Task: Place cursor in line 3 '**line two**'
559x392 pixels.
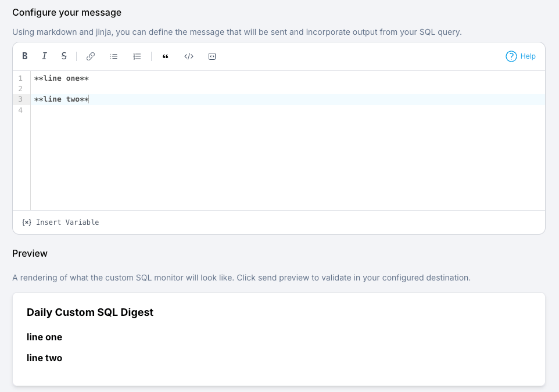Action: click(62, 99)
